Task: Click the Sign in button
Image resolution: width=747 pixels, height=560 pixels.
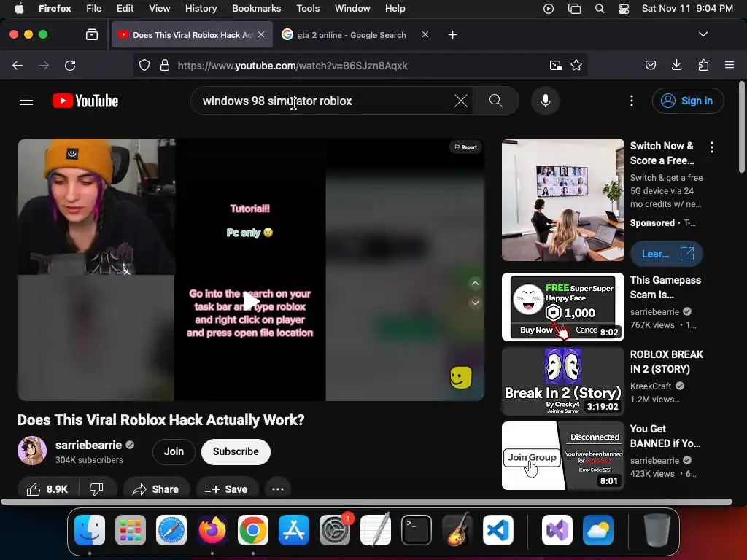Action: (688, 101)
